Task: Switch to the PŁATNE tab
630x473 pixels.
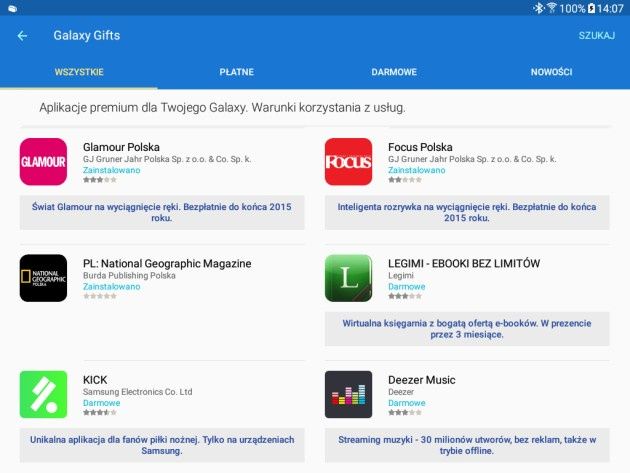Action: point(236,72)
